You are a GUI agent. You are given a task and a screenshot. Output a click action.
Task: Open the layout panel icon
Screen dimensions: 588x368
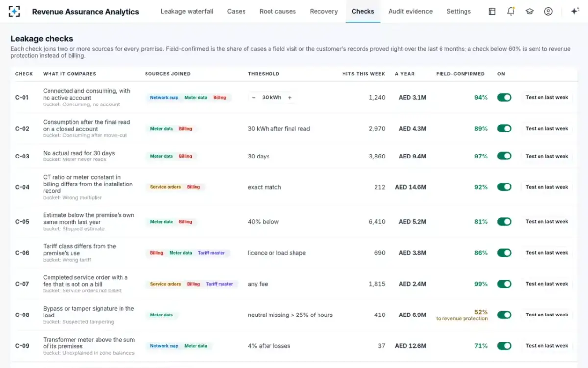pos(492,11)
